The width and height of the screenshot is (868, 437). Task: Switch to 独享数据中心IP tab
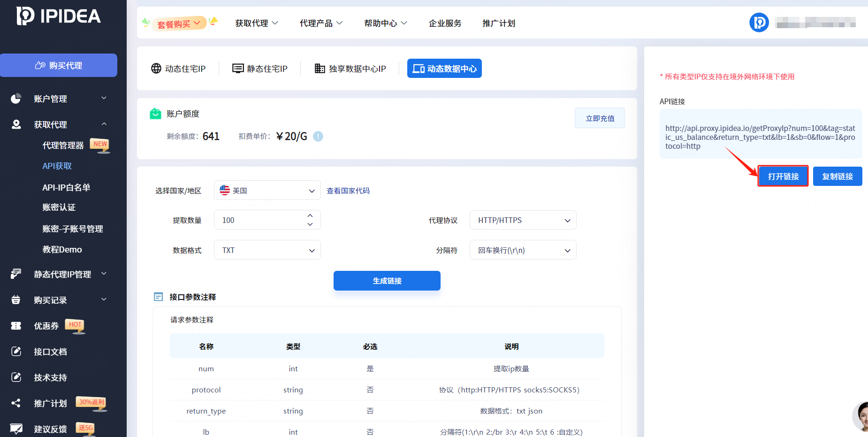pos(350,69)
